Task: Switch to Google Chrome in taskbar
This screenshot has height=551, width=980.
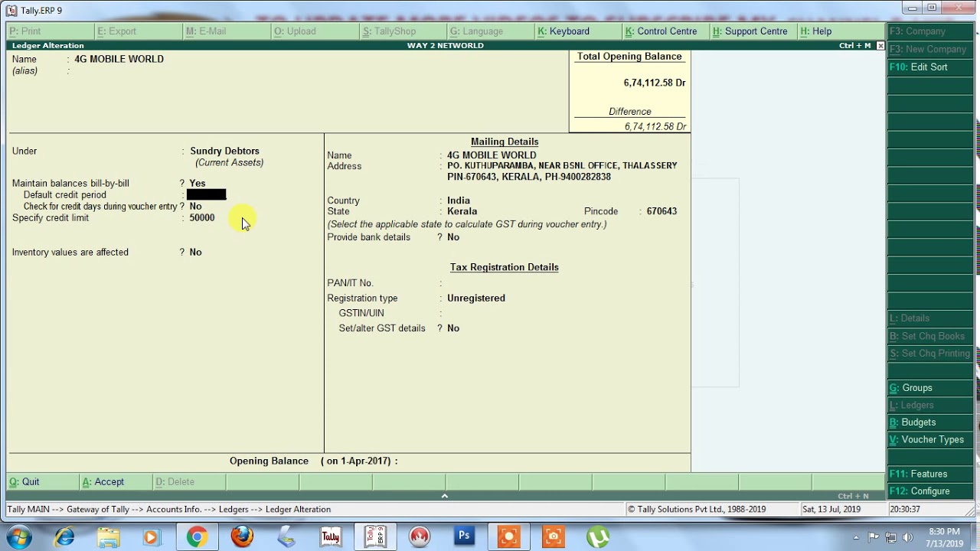Action: (x=197, y=537)
